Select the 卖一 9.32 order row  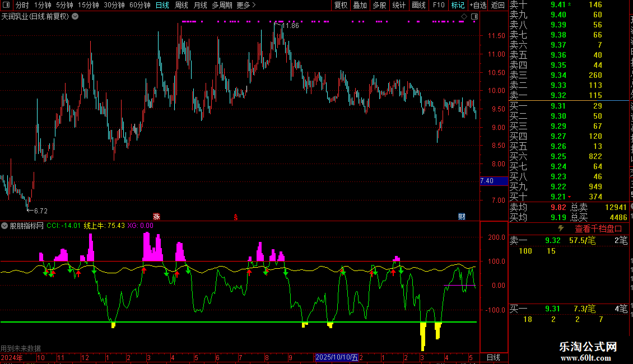point(569,96)
